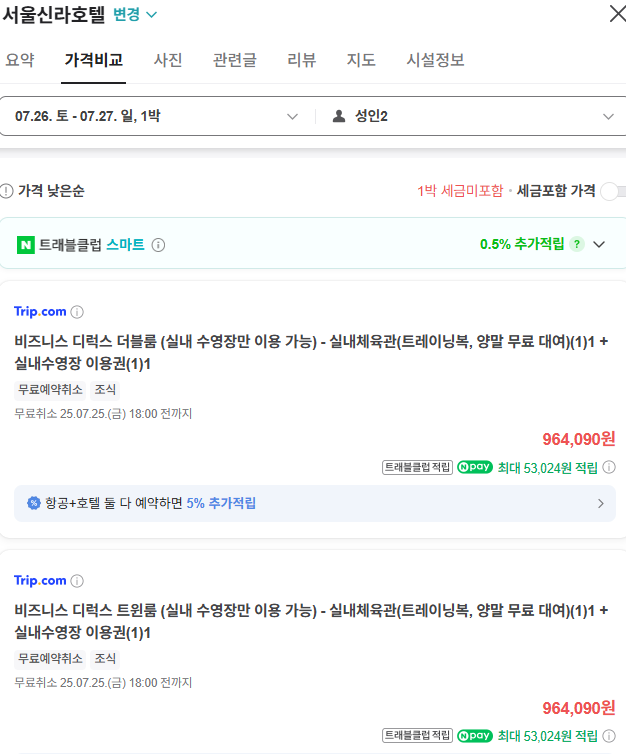Open the 비즈니스 디럭스 더블룸 offer title
The image size is (626, 754).
311,352
